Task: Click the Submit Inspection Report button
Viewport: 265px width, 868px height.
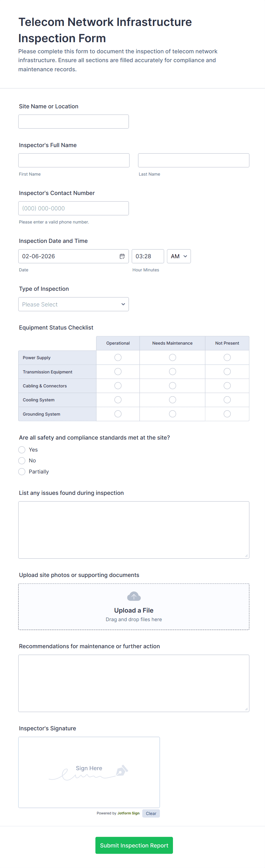Action: [x=134, y=845]
